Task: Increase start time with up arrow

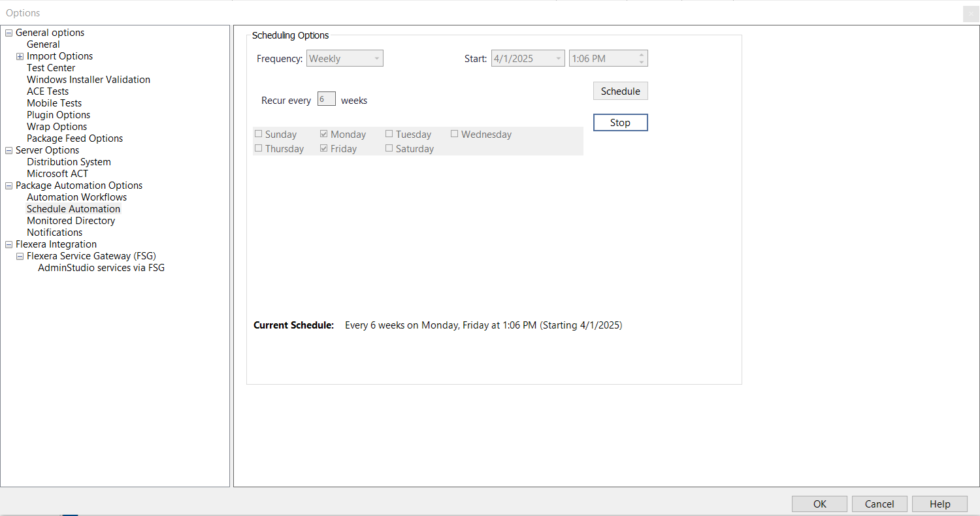Action: [642, 55]
